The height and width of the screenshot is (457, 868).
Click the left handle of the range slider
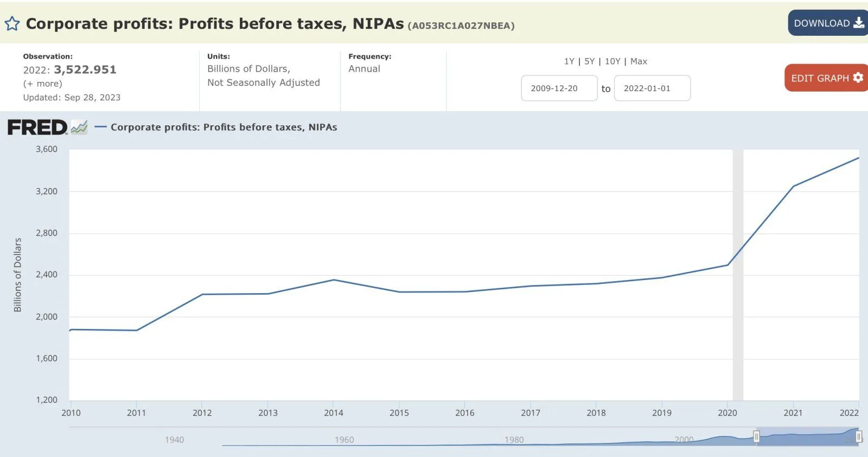pos(756,437)
